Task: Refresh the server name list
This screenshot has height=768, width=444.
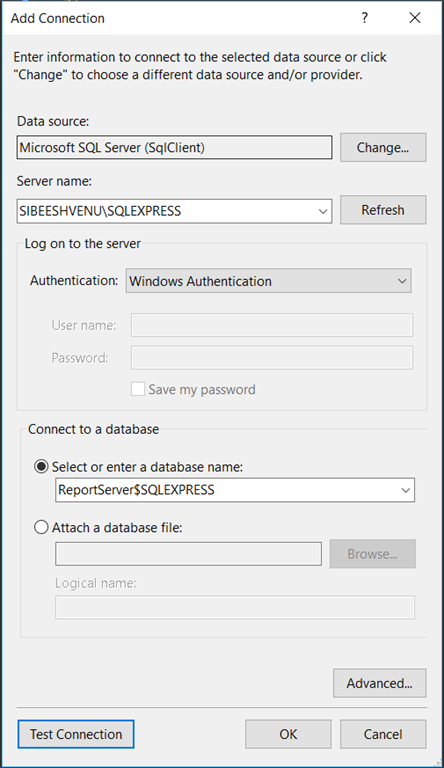Action: coord(383,210)
